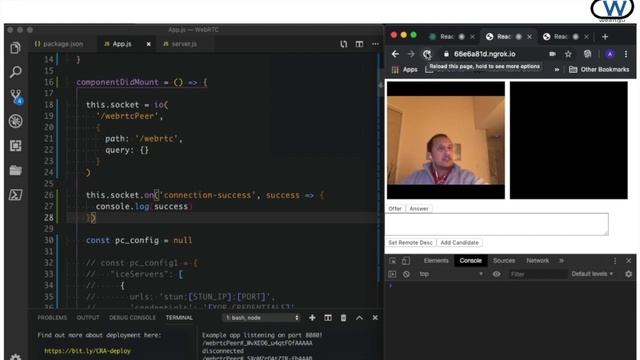Create a new terminal with plus

click(x=312, y=318)
